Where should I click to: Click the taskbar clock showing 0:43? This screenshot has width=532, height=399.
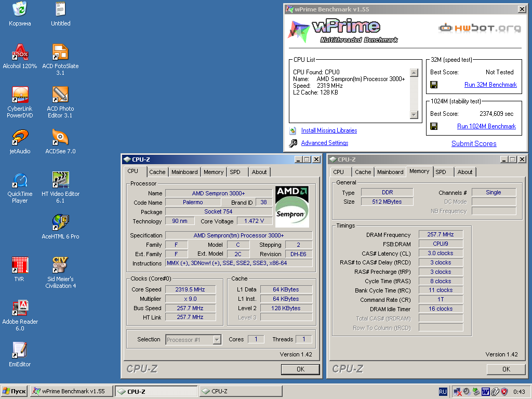tap(519, 392)
